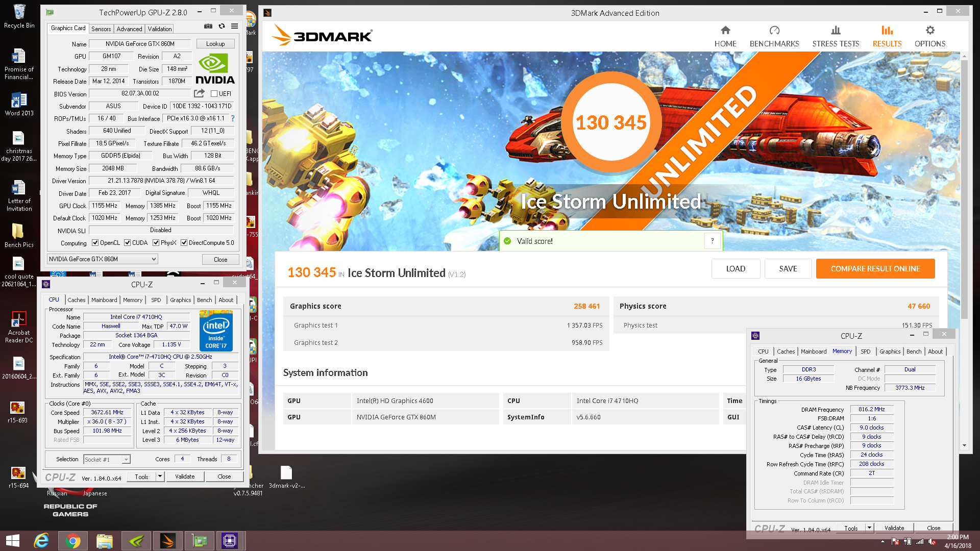Screen dimensions: 980x551
Task: Switch to 3DMark via taskbar icon
Action: 167,541
